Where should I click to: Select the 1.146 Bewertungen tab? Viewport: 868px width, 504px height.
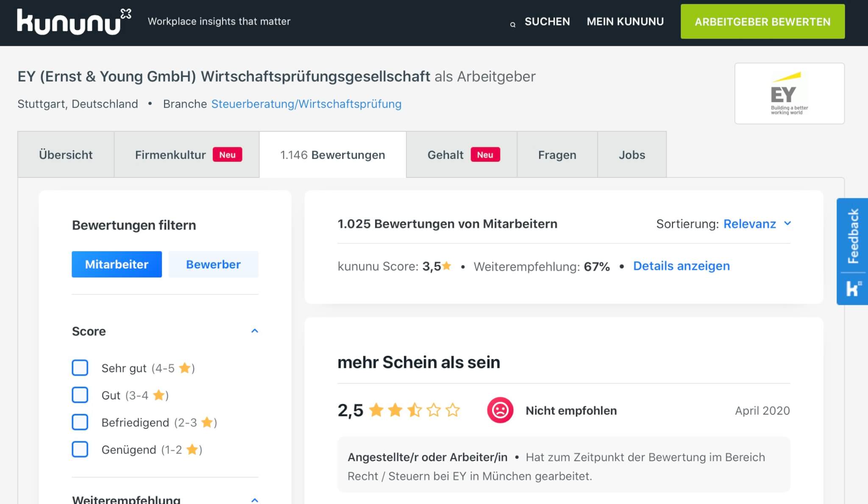click(x=333, y=155)
